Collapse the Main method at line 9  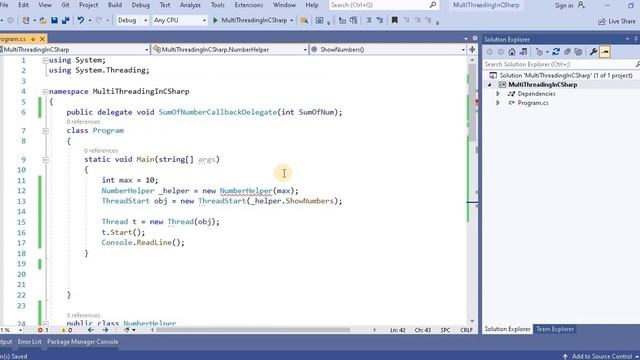[45, 160]
